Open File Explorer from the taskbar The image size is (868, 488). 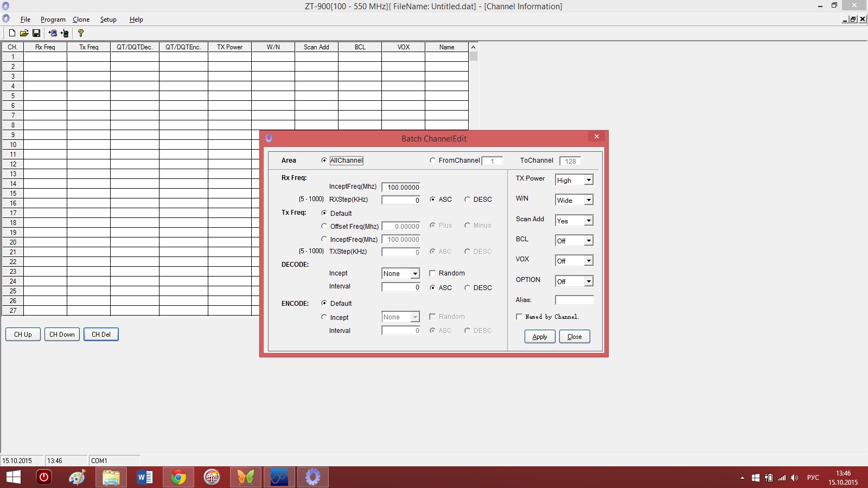click(111, 477)
